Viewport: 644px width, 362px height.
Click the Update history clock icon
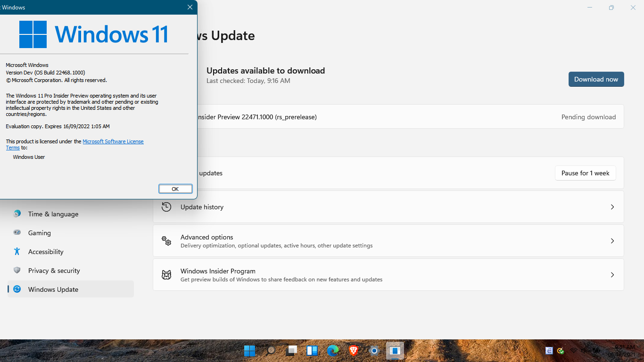point(166,207)
